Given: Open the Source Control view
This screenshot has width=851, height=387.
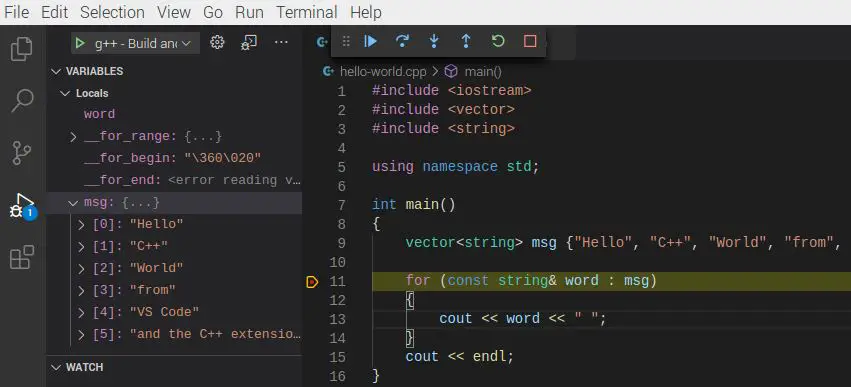Looking at the screenshot, I should 22,153.
